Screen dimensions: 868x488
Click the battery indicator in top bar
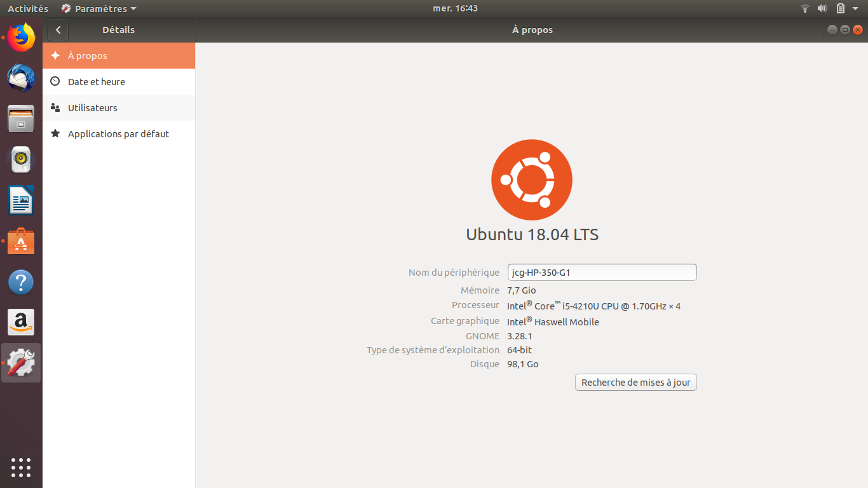(x=840, y=8)
